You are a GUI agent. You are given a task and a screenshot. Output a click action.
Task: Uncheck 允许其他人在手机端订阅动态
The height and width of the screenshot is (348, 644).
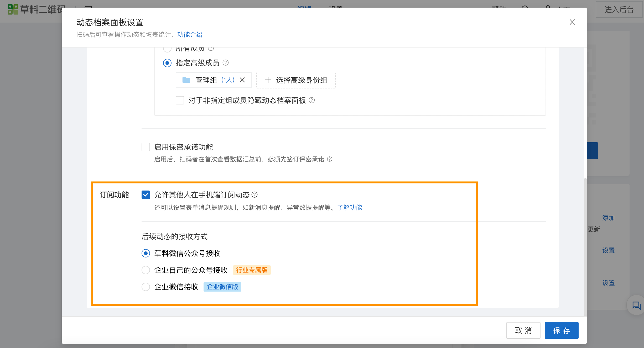[146, 195]
